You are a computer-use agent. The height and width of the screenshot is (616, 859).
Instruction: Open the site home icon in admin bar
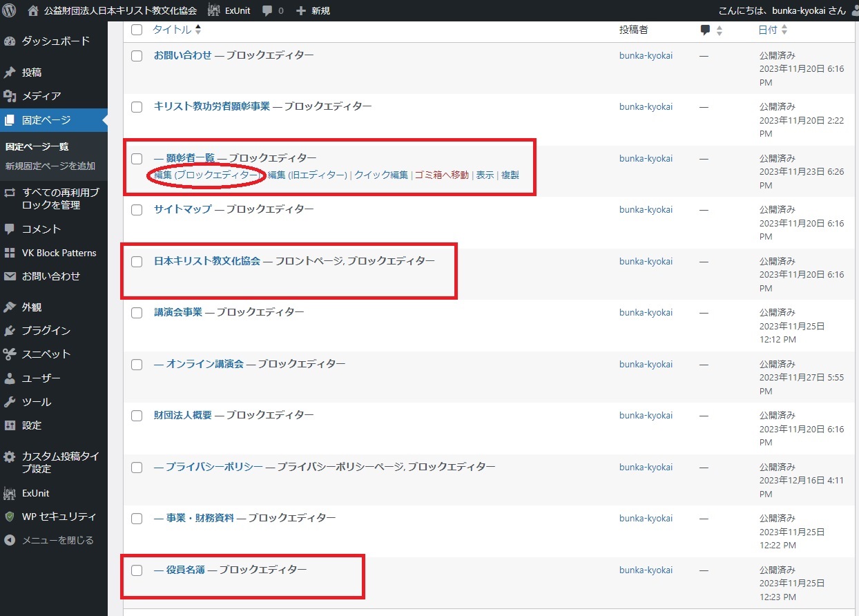coord(33,10)
